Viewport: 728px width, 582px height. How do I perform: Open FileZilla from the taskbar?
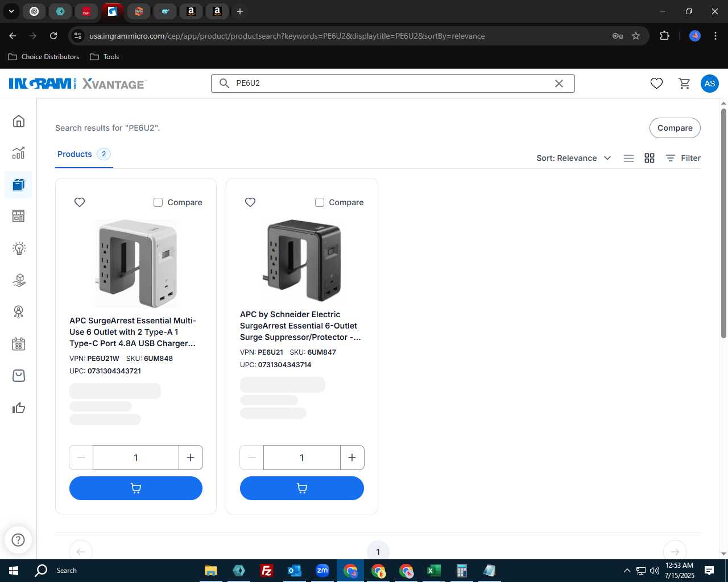(x=266, y=571)
